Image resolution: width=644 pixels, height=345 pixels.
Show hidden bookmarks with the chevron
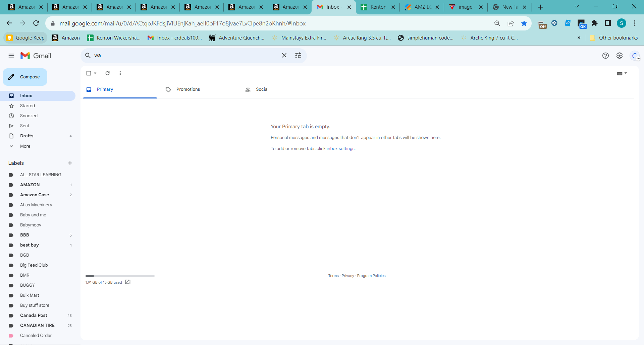pos(579,38)
